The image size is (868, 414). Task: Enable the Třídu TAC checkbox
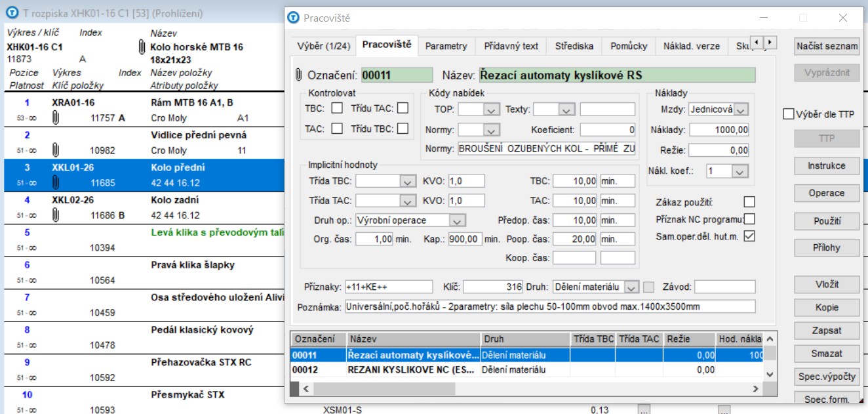click(403, 109)
